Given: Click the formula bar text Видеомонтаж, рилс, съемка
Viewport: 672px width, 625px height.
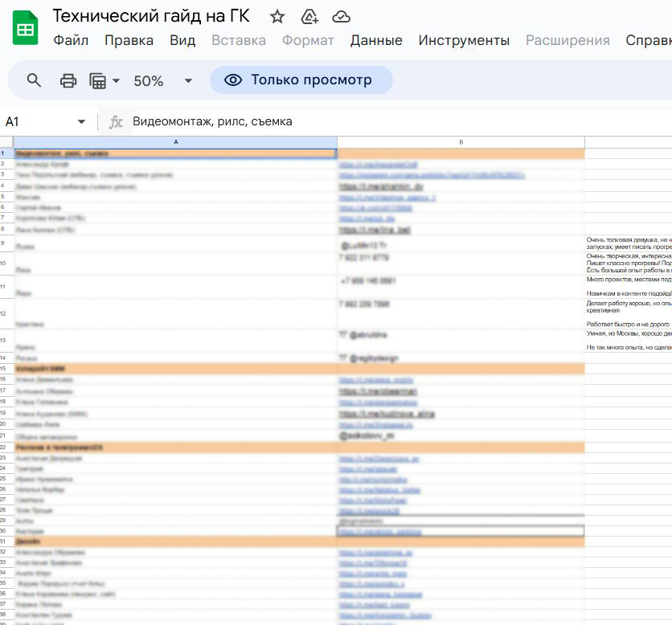Looking at the screenshot, I should click(x=212, y=121).
